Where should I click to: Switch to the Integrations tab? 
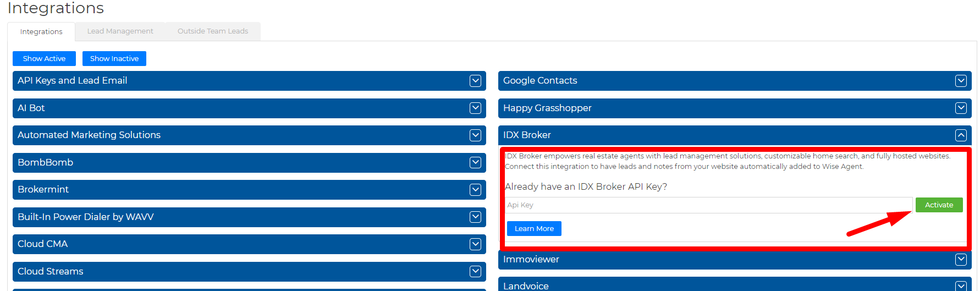pos(41,32)
